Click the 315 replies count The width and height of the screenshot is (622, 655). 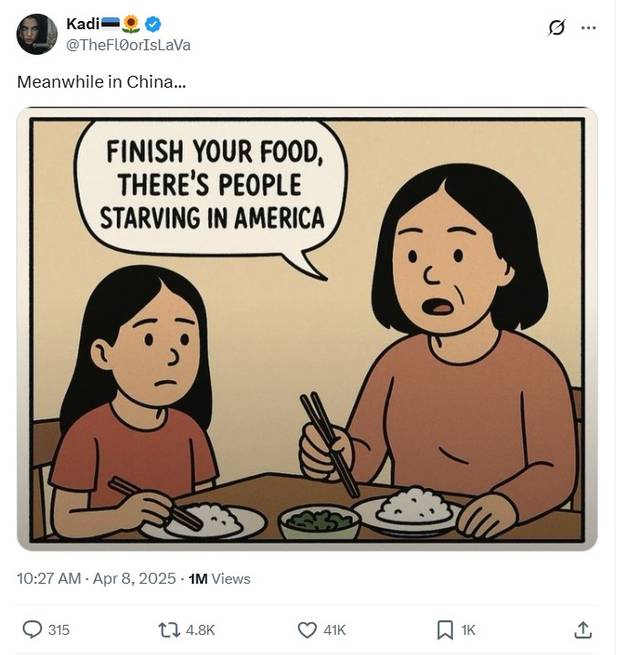click(x=59, y=629)
